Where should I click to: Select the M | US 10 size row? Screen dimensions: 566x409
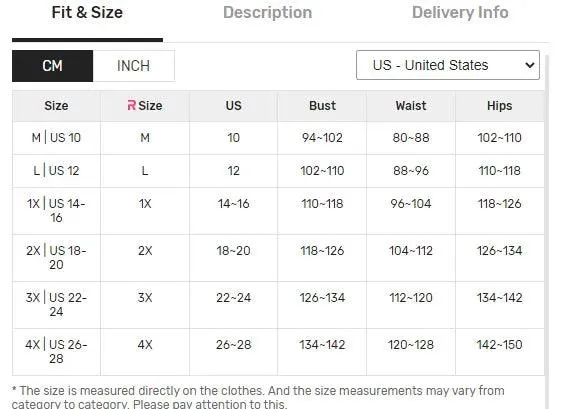tap(278, 138)
